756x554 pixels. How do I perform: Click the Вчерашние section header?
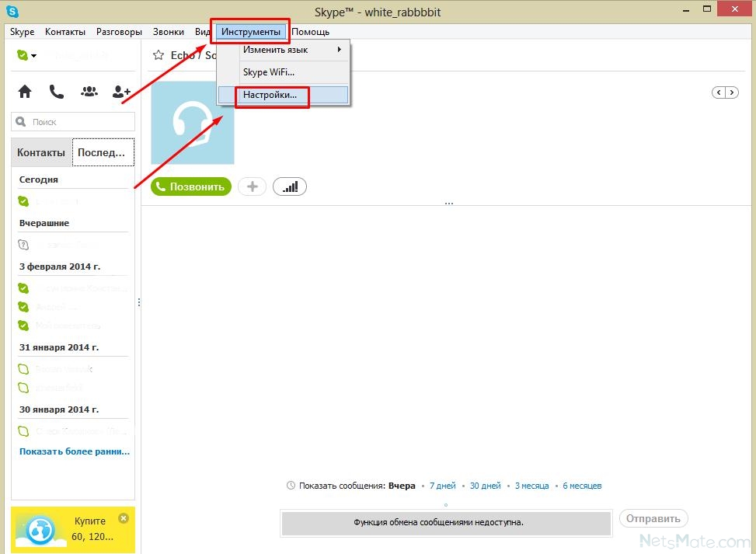44,223
